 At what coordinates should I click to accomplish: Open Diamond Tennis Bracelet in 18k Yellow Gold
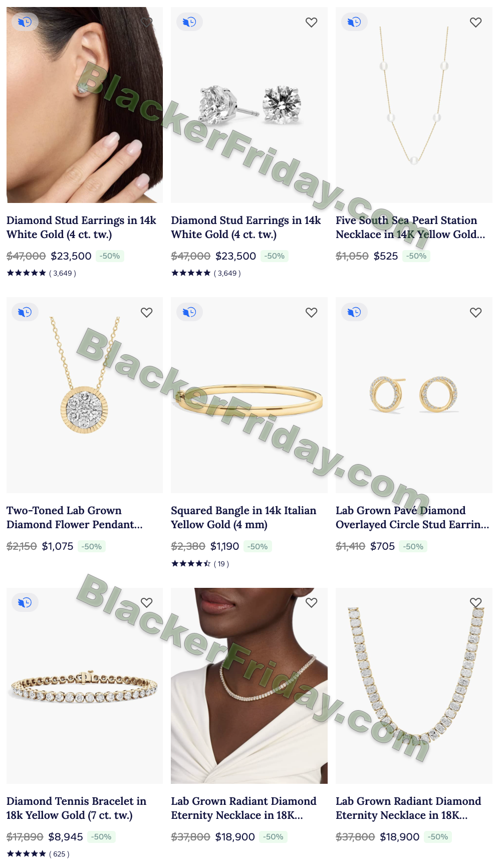(x=76, y=808)
